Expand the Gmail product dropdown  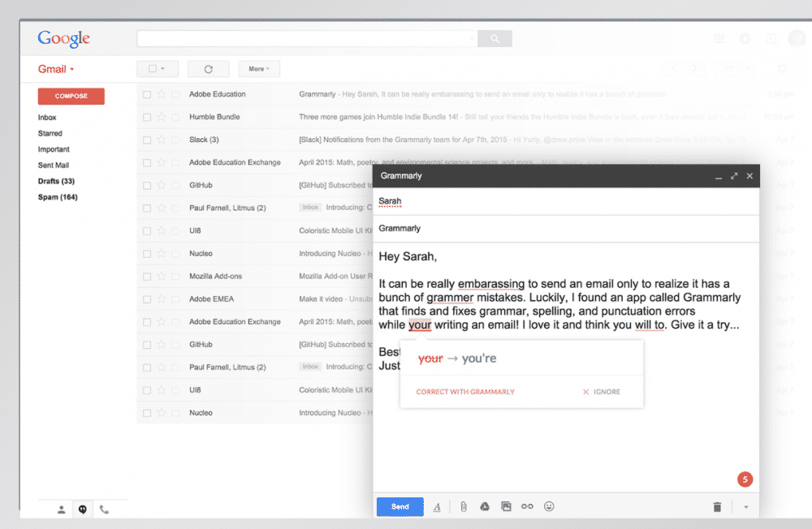point(55,69)
